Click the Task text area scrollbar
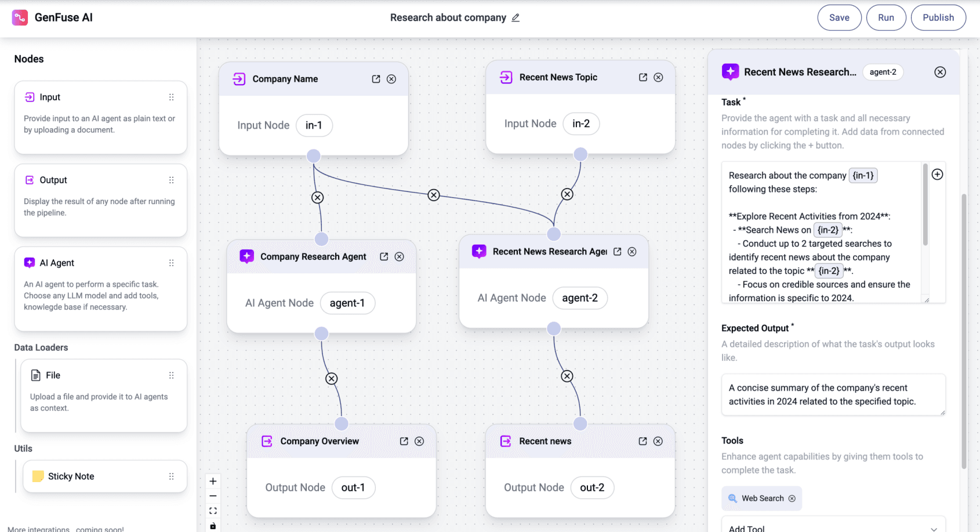 click(x=925, y=204)
